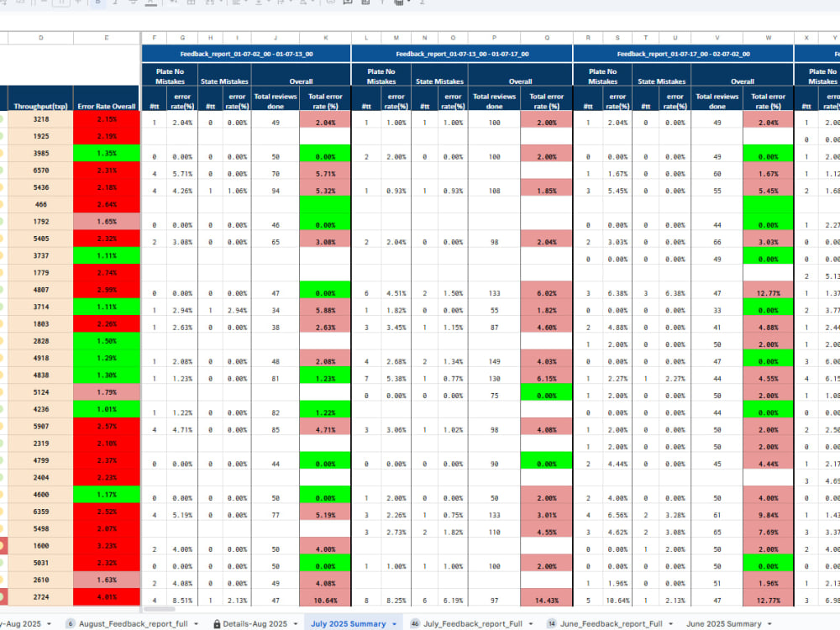
Task: Open dropdown arrow of Details-Aug 2025 tab
Action: click(296, 624)
